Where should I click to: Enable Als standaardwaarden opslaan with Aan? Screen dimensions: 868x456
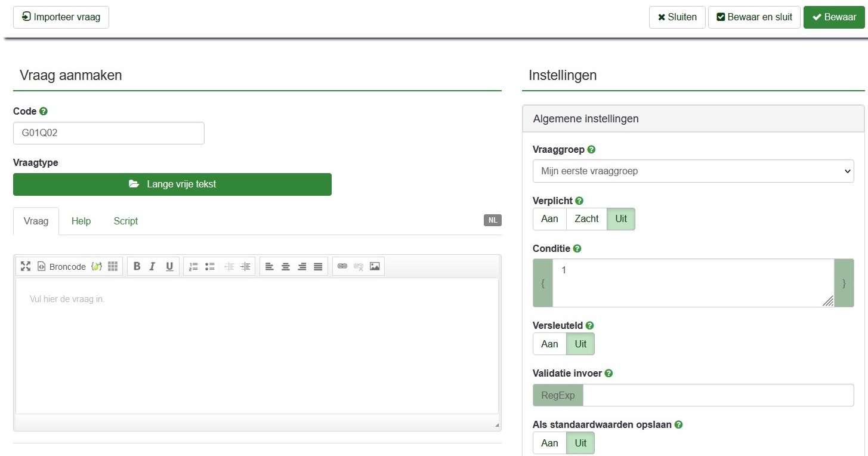coord(549,443)
